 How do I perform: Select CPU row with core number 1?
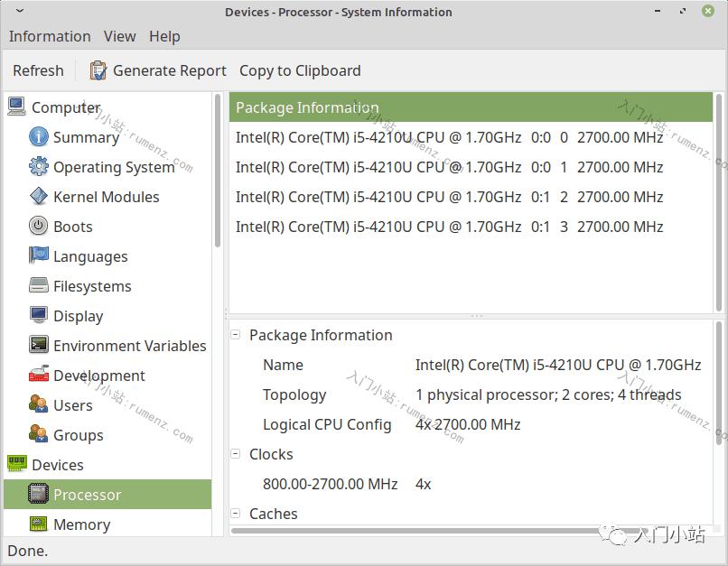[x=471, y=167]
